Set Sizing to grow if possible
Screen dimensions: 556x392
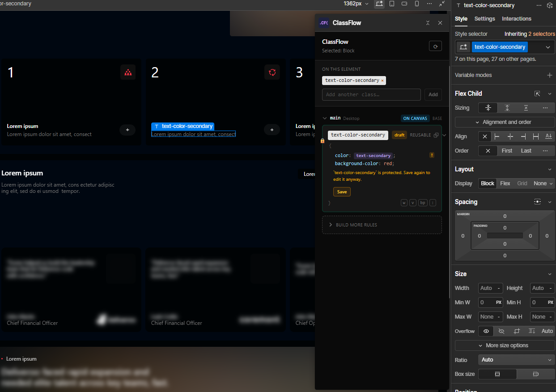tap(507, 108)
